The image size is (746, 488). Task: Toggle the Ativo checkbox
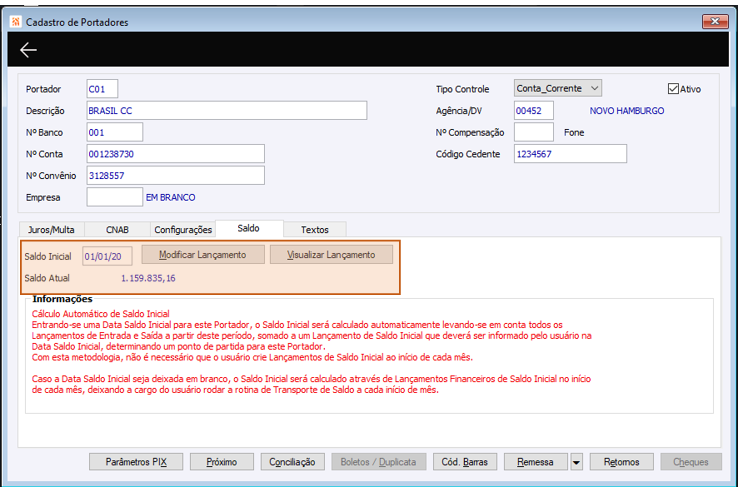pos(673,89)
